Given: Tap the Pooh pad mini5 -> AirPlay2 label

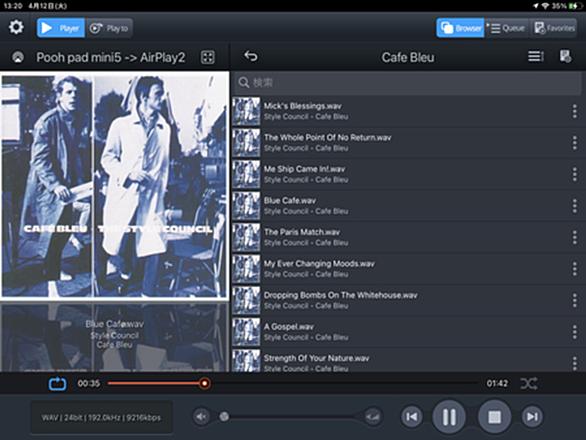Looking at the screenshot, I should coord(111,58).
